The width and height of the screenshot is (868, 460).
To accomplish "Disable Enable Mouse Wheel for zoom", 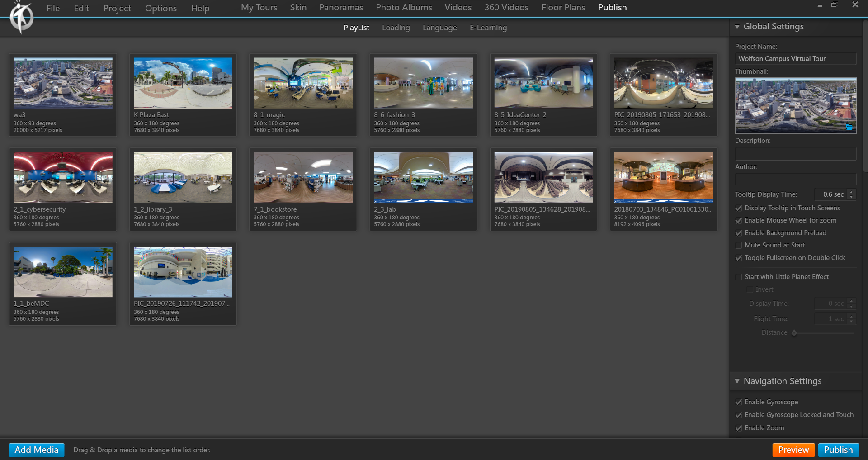I will 739,220.
